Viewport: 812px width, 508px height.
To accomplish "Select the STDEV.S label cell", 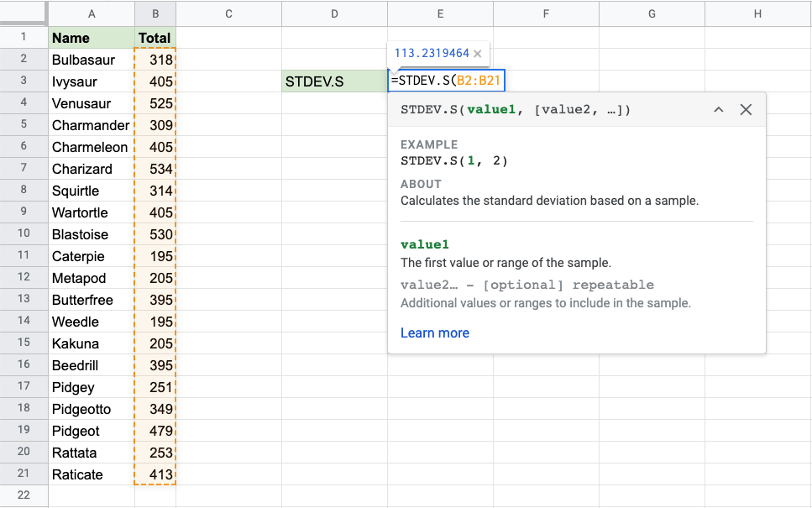I will tap(334, 81).
